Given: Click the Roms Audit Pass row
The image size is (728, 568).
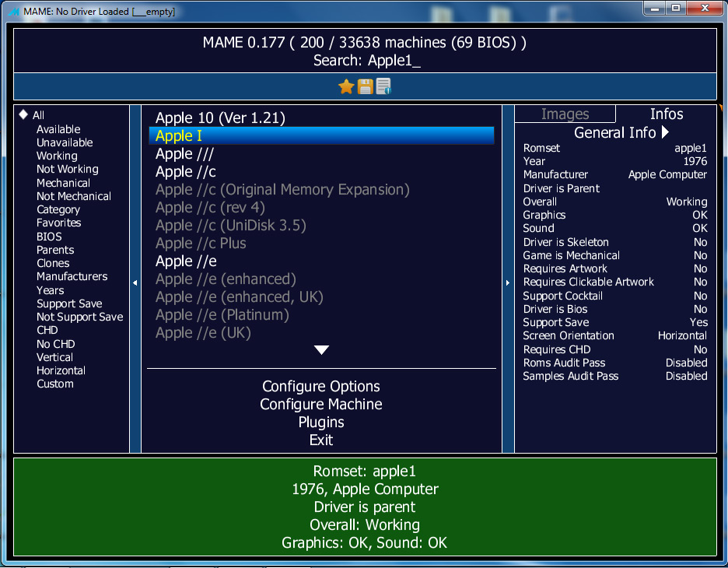Looking at the screenshot, I should (614, 363).
